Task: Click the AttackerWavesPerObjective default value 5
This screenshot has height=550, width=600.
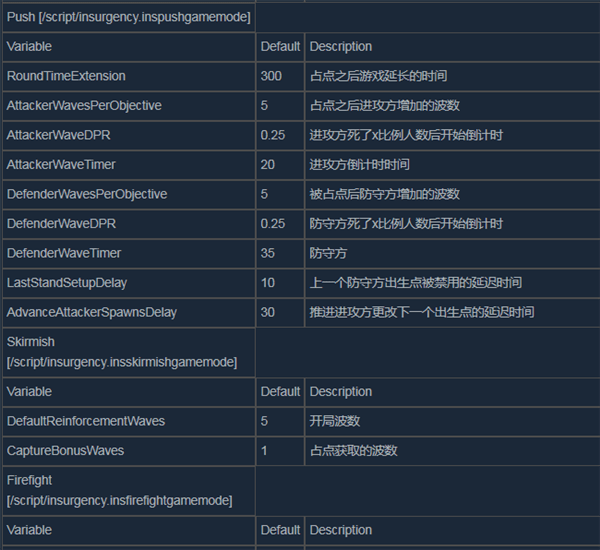Action: point(264,106)
